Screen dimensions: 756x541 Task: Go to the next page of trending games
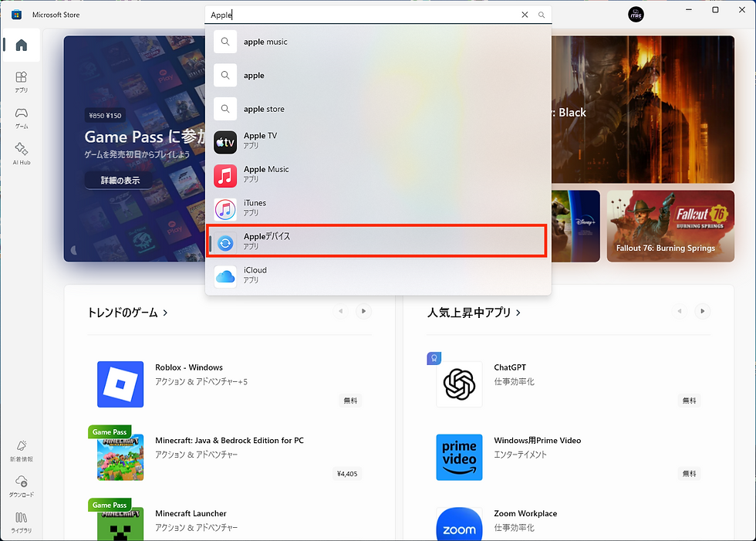(x=363, y=312)
